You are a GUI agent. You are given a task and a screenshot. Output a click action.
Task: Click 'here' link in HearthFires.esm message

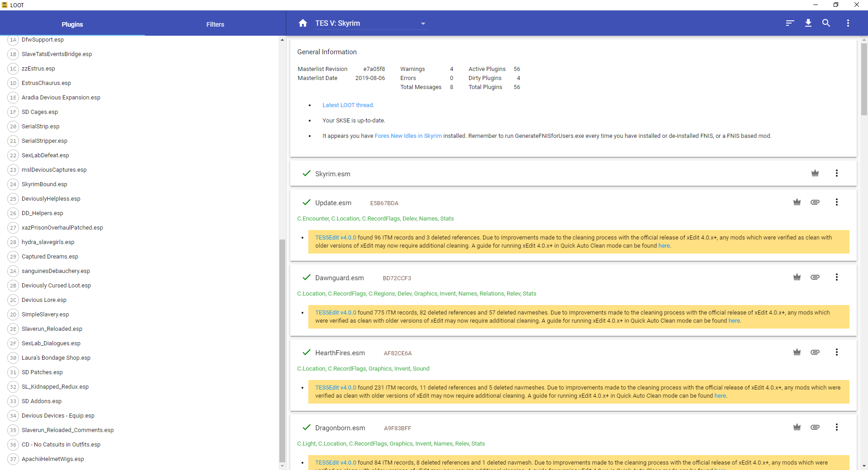(720, 395)
